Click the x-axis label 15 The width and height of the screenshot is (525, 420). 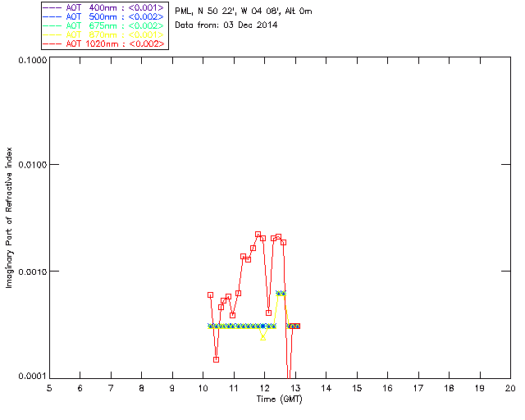tap(357, 388)
